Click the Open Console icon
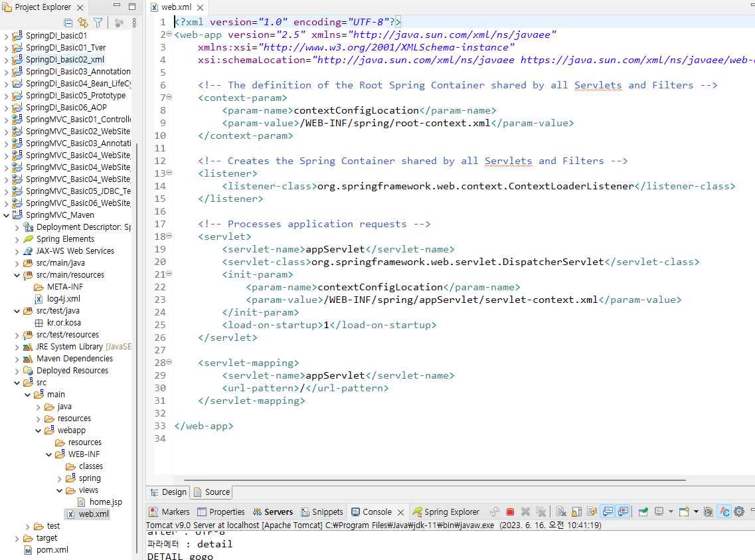The image size is (755, 560). (684, 512)
